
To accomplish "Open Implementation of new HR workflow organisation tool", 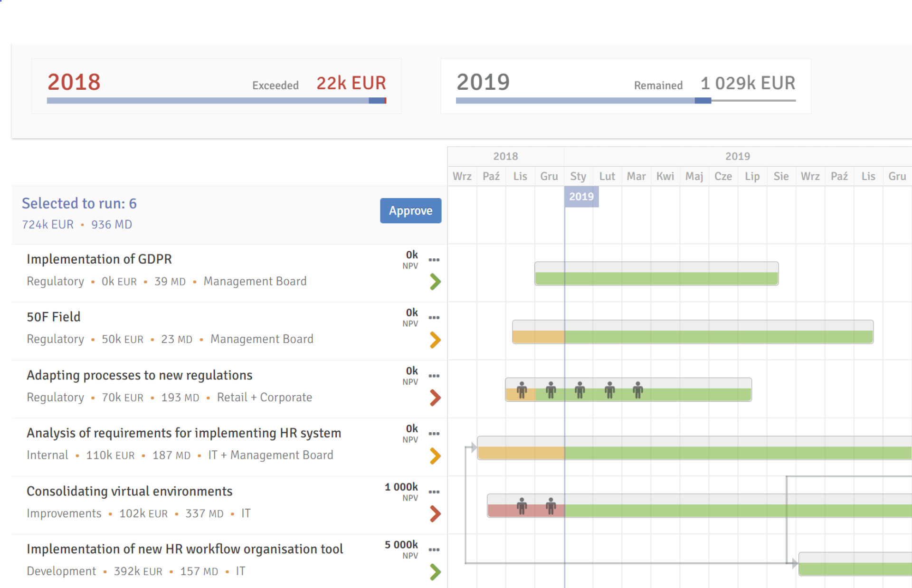I will 185,549.
